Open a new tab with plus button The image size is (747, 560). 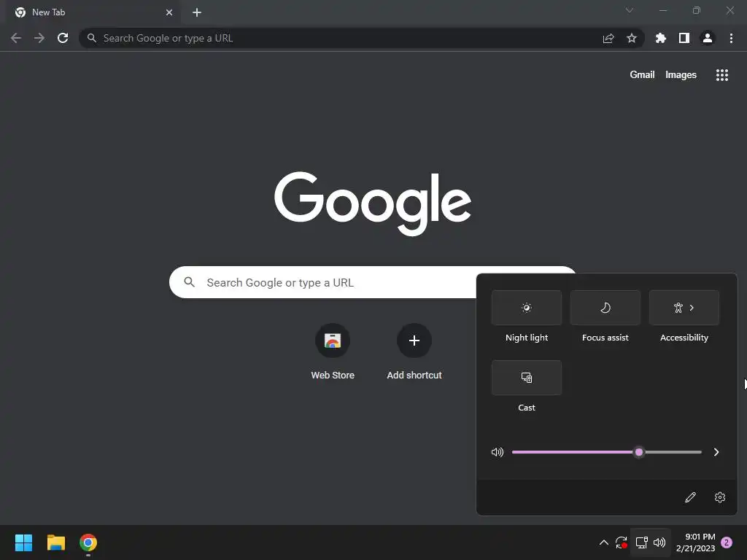pos(197,12)
